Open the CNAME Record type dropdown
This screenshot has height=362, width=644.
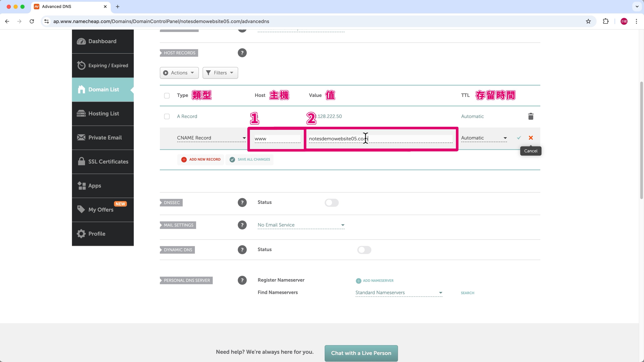211,138
